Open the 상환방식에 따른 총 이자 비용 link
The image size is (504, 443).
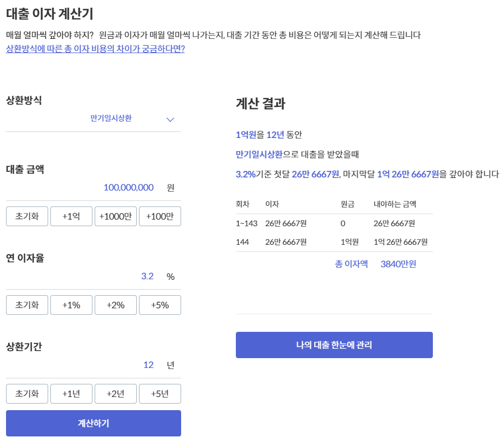(x=95, y=49)
